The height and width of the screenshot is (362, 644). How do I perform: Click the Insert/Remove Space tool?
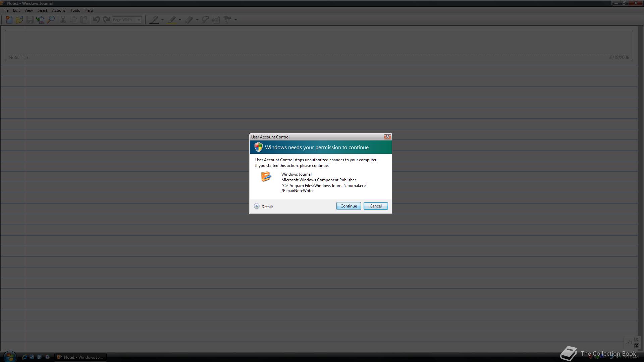(216, 20)
